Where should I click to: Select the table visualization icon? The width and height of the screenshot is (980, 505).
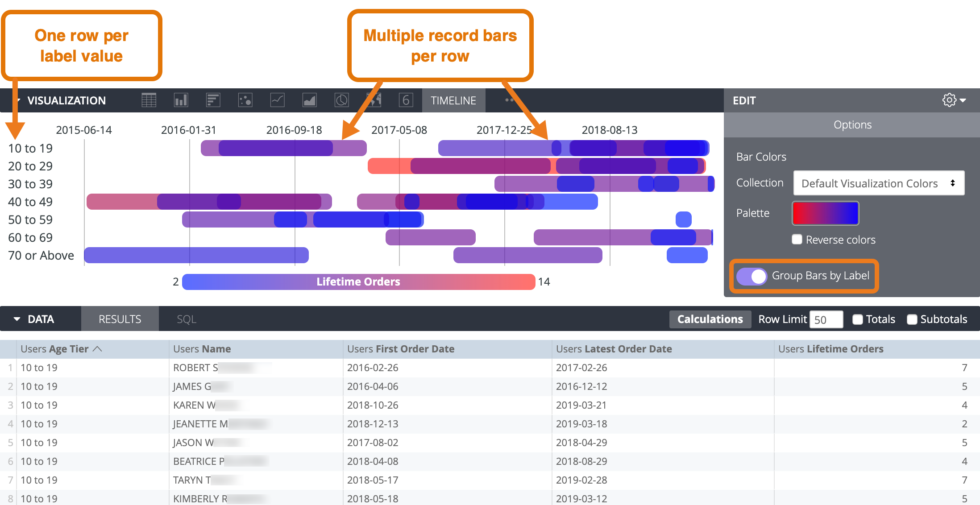tap(149, 100)
